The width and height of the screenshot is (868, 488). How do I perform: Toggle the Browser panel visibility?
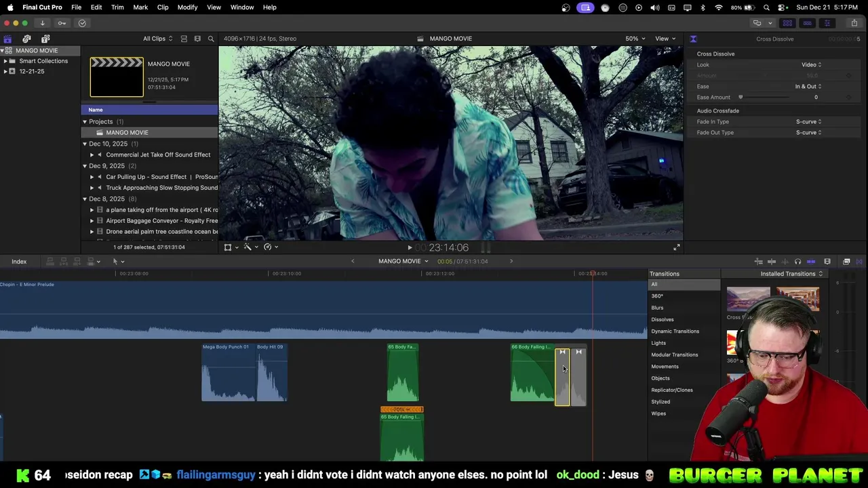787,23
